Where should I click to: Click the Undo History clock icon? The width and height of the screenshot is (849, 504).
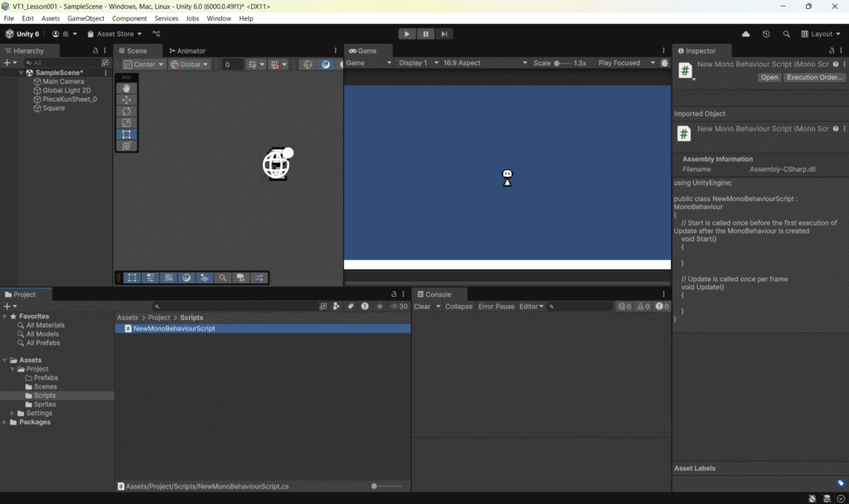(x=765, y=33)
